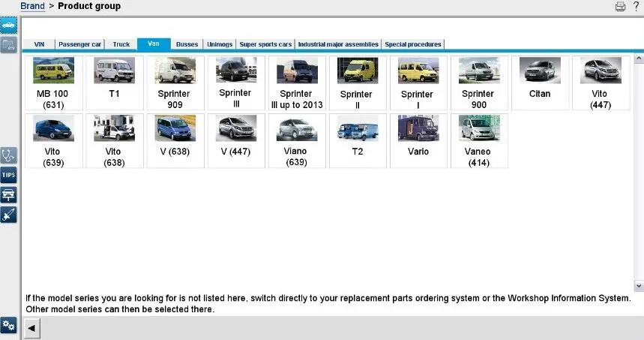This screenshot has height=340, width=644.
Task: Select the T2 van model
Action: coord(358,141)
